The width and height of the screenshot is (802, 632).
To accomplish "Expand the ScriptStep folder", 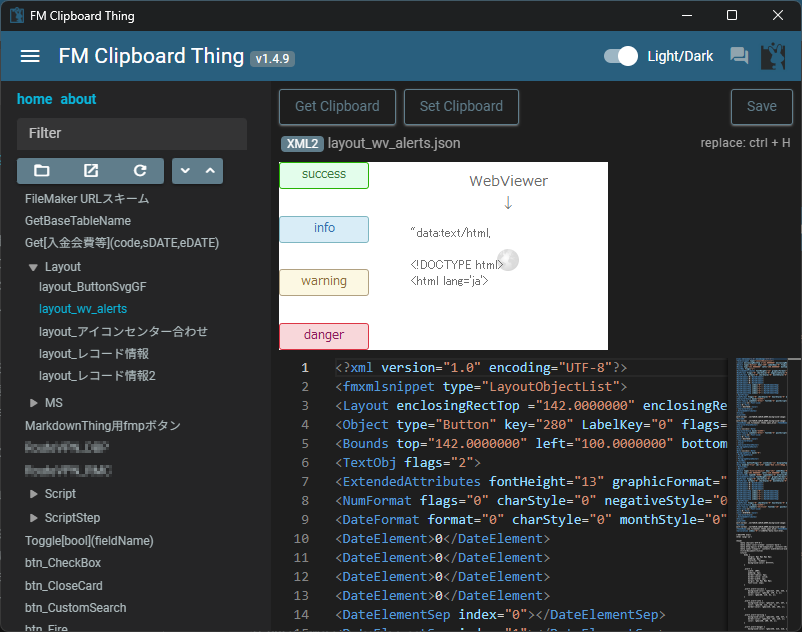I will tap(33, 518).
